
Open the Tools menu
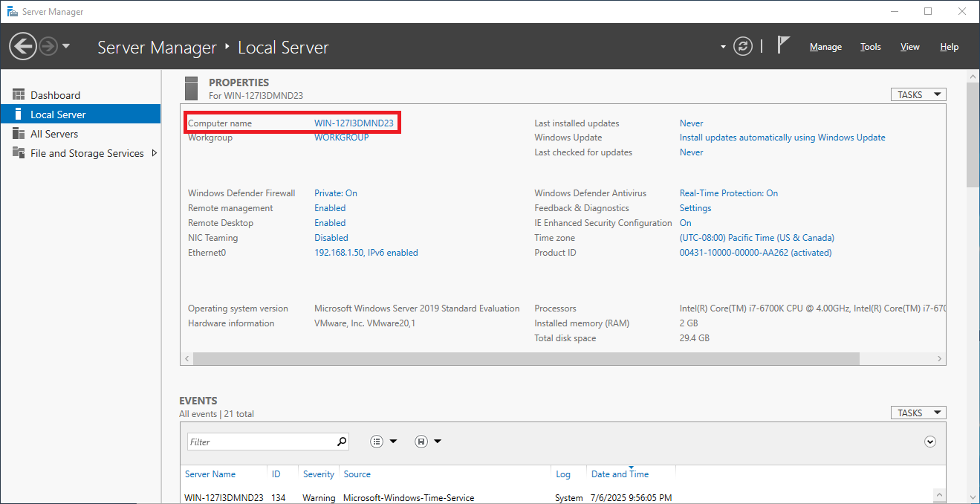870,46
